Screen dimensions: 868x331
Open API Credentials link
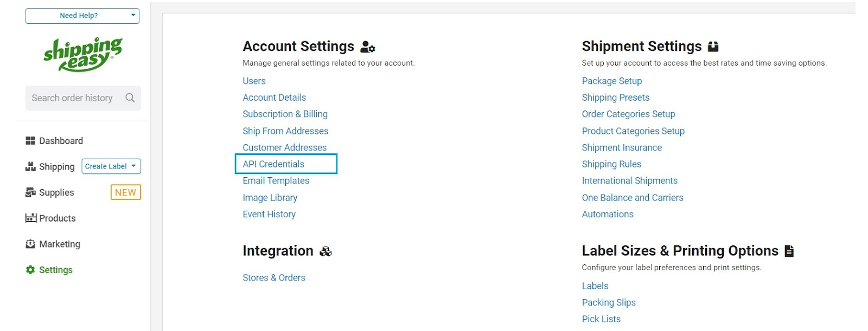tap(273, 164)
